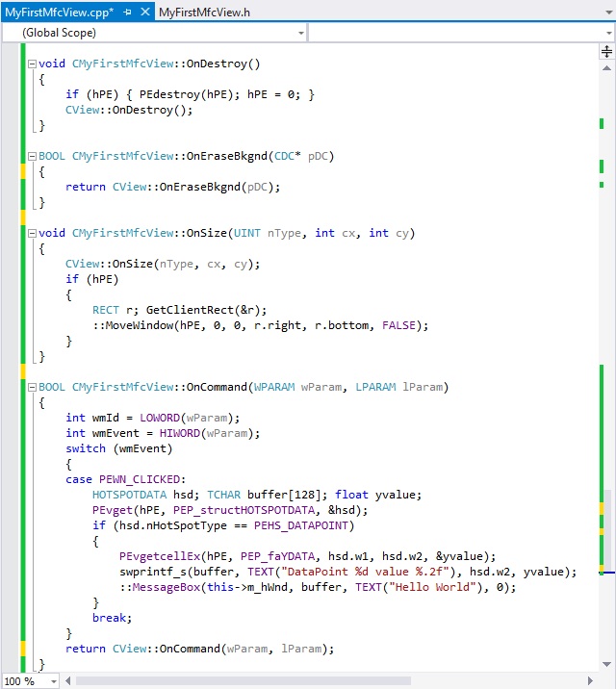
Task: Collapse the OnEraseBkgnd function block
Action: 32,157
